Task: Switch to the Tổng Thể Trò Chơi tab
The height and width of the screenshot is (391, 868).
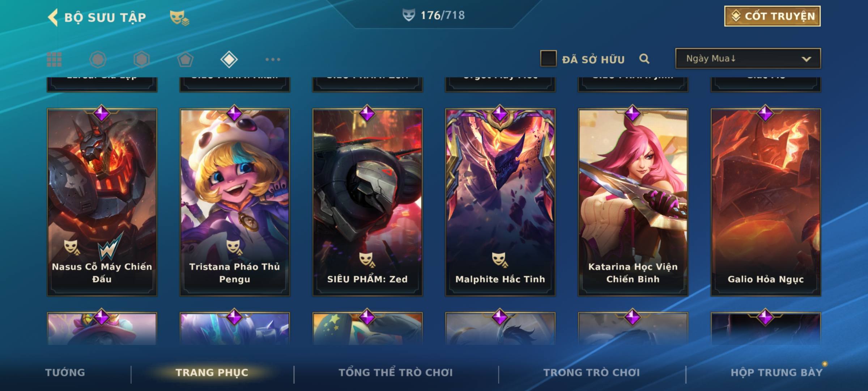Action: [396, 373]
